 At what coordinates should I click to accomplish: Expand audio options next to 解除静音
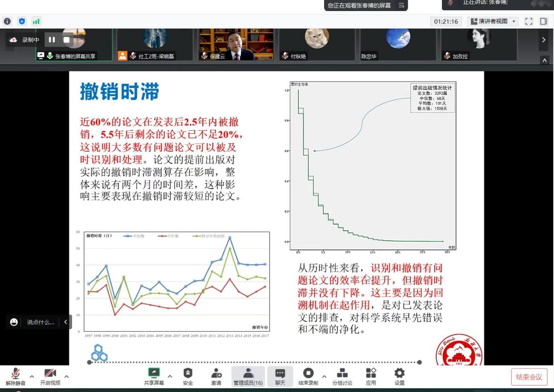click(32, 377)
